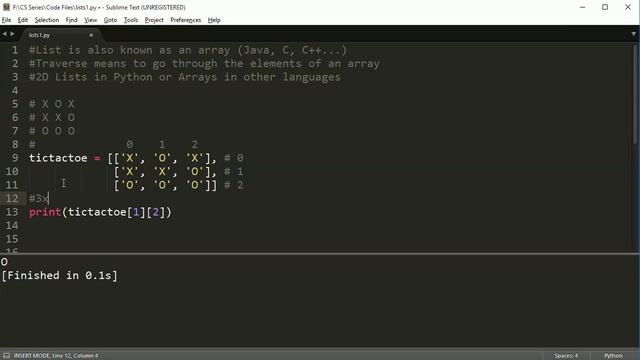Click the '#3x' comment on line 12
640x360 pixels.
point(38,199)
